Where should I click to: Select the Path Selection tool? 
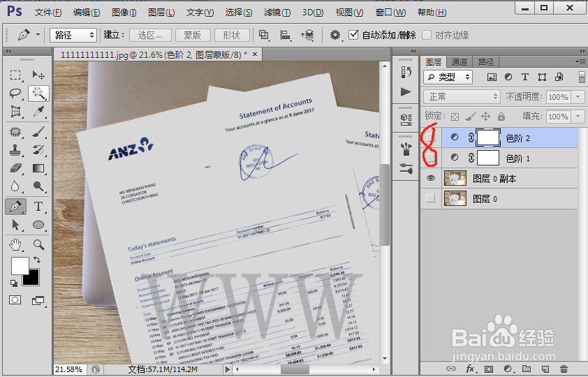click(x=15, y=225)
